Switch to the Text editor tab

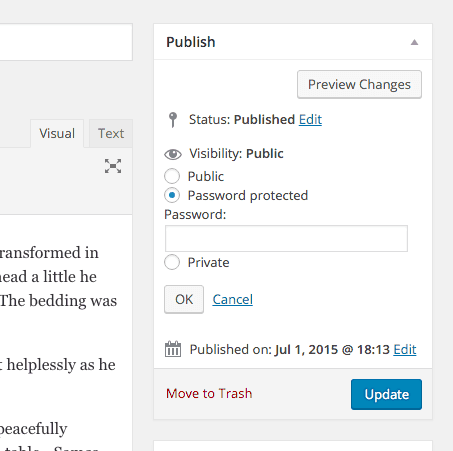point(111,133)
